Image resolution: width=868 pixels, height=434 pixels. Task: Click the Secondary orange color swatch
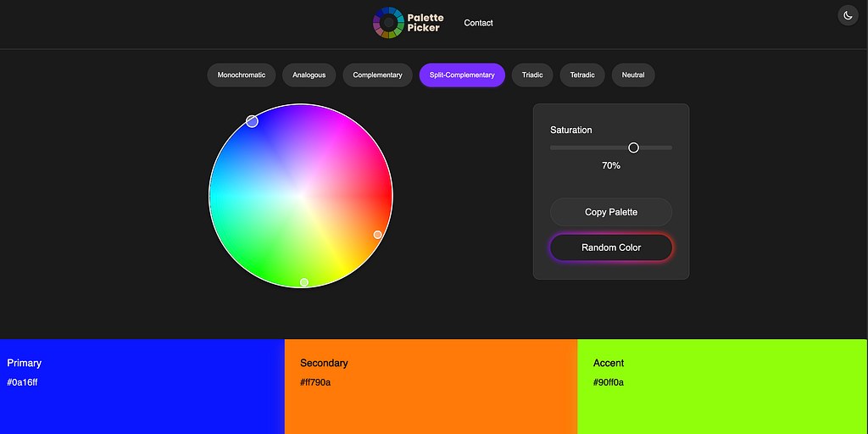tap(431, 387)
